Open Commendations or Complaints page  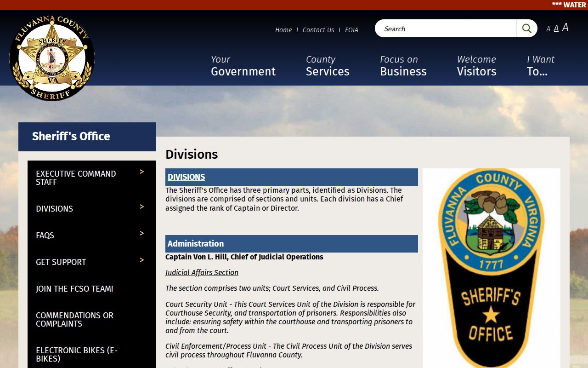74,320
